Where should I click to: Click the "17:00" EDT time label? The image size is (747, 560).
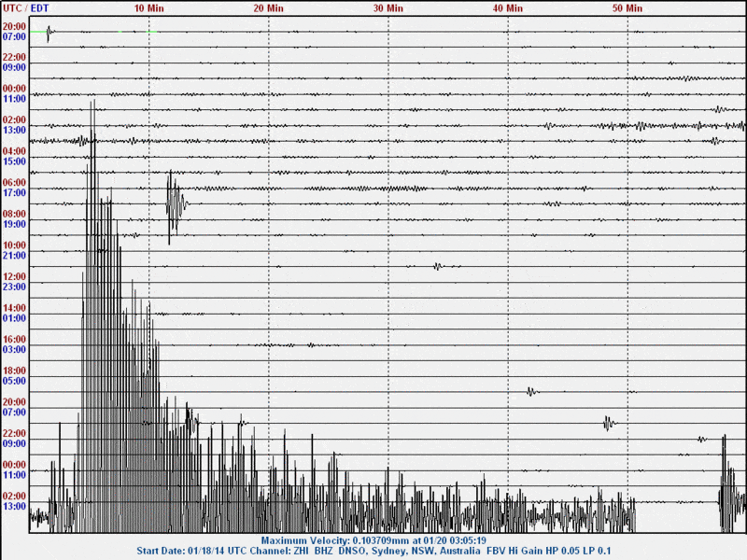point(14,193)
